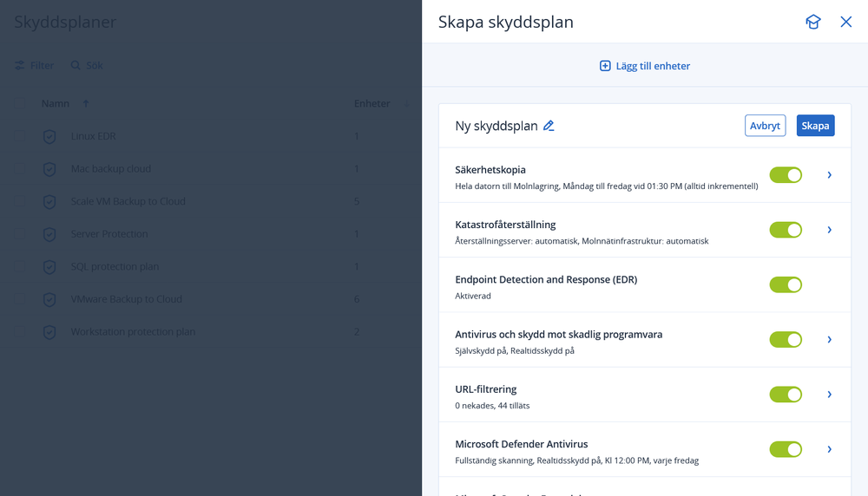Expand the Katastrofåterställning settings chevron
Viewport: 868px width, 496px height.
pyautogui.click(x=830, y=230)
